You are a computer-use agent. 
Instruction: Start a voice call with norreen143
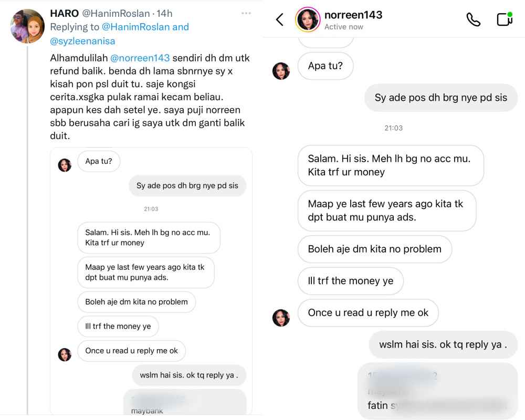click(473, 20)
